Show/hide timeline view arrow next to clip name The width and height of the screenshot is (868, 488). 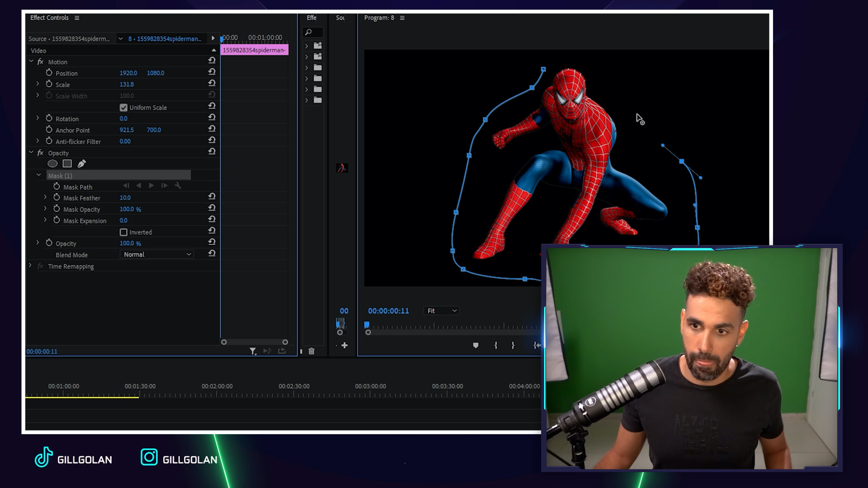coord(213,38)
